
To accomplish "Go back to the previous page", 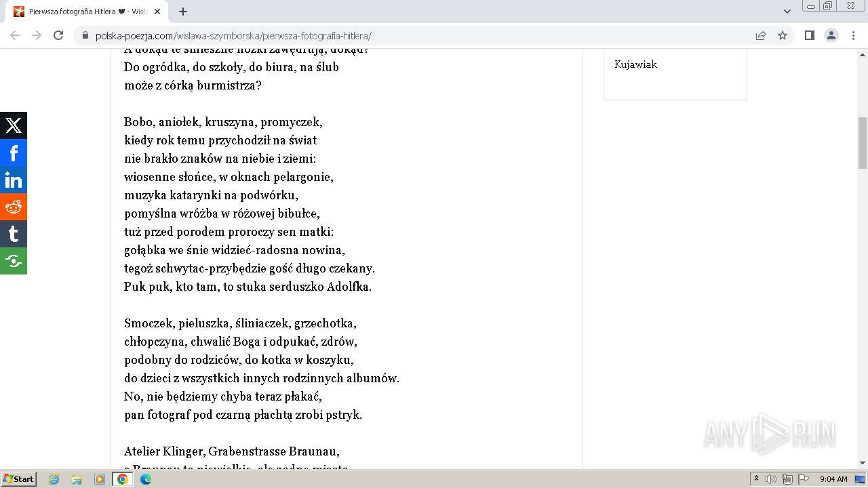I will (x=15, y=35).
